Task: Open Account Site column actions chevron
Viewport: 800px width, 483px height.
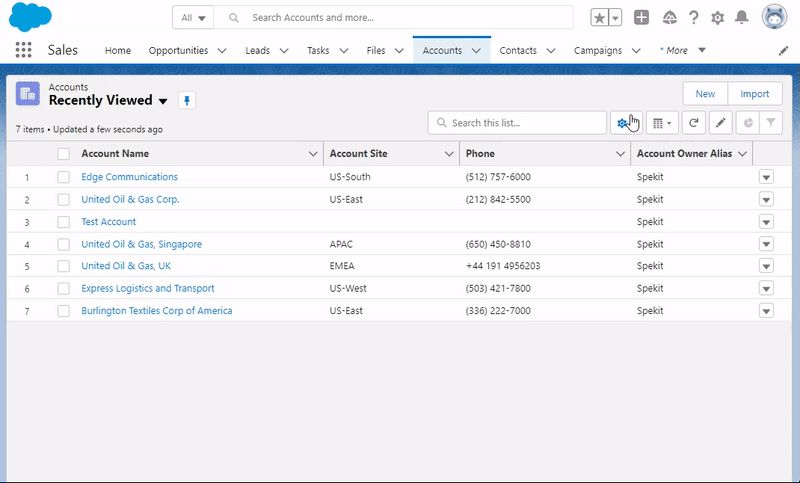Action: 449,154
